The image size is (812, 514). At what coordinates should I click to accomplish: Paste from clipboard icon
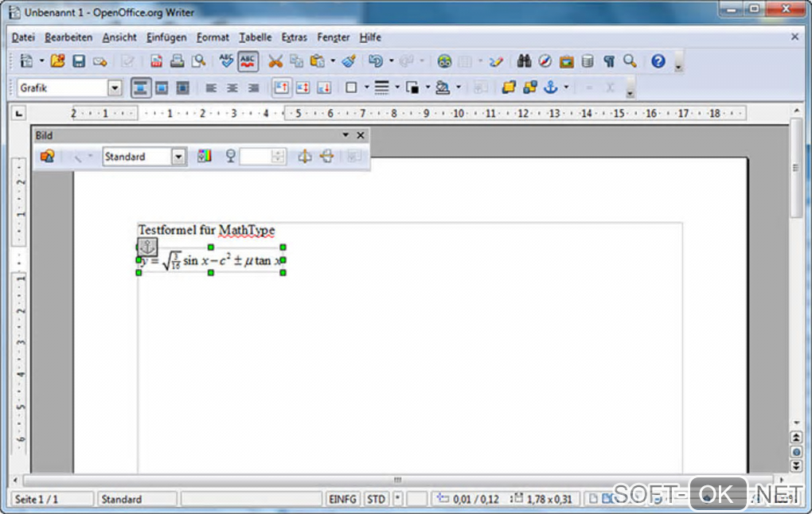tap(318, 61)
